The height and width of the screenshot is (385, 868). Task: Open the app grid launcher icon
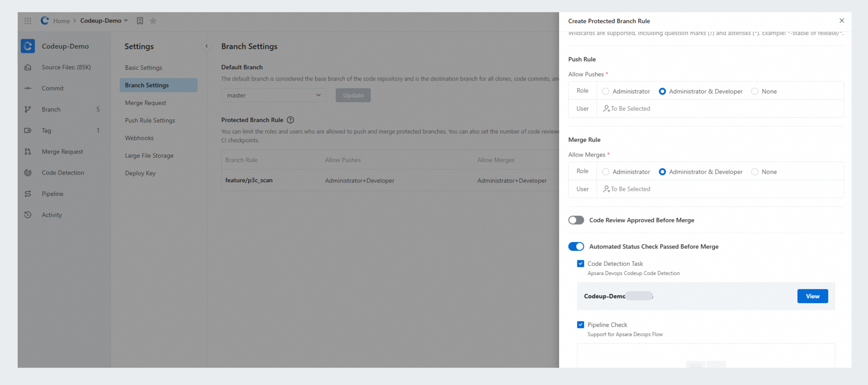(x=28, y=21)
